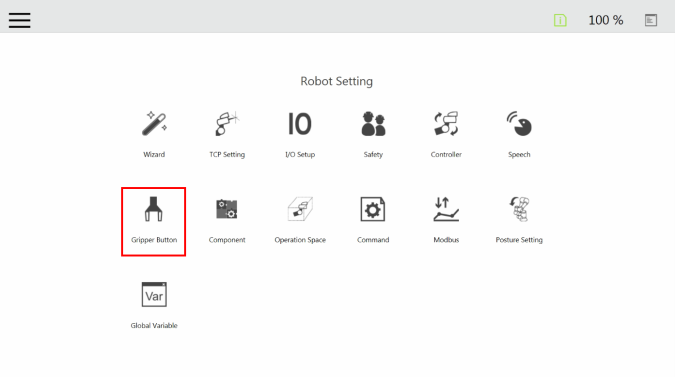Click the Robot Setting heading
Image resolution: width=675 pixels, height=377 pixels.
pyautogui.click(x=337, y=81)
